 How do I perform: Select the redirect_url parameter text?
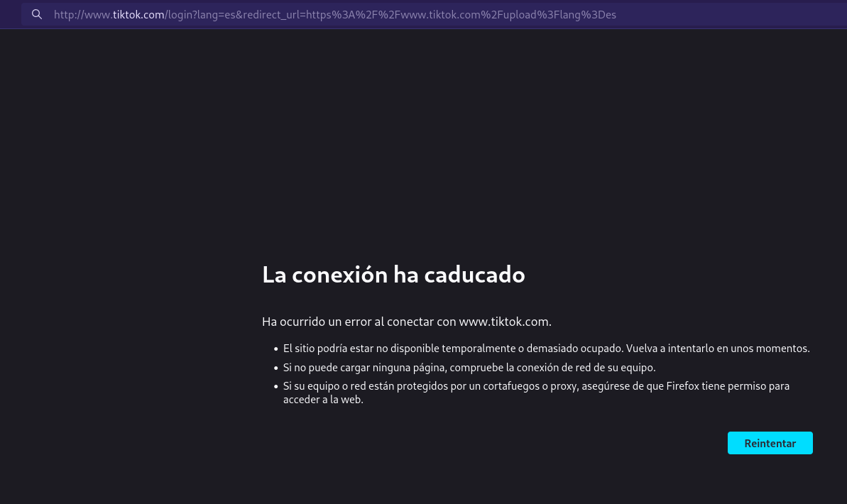[x=275, y=14]
